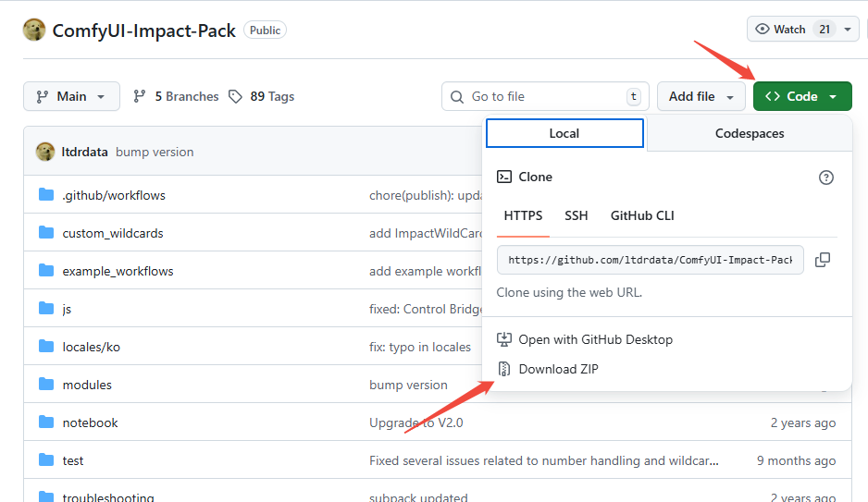The image size is (868, 502).
Task: Click the ltdrdata avatar in commit row
Action: tap(45, 152)
